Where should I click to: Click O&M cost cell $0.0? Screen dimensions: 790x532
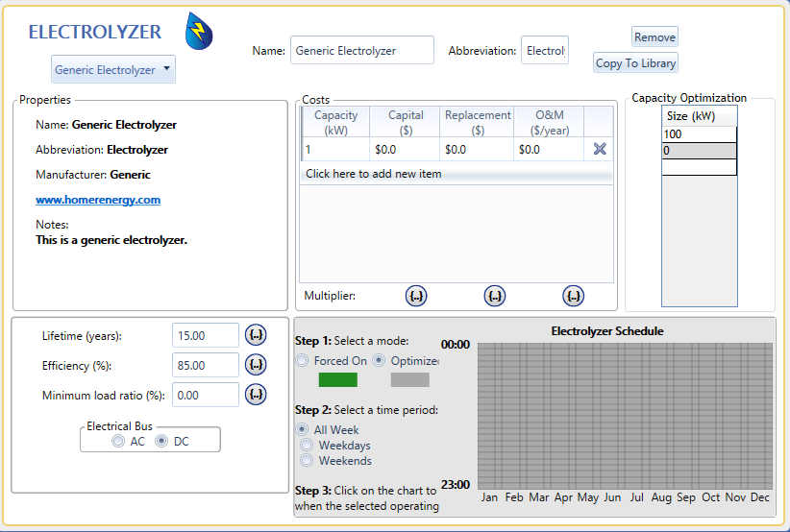tap(549, 150)
